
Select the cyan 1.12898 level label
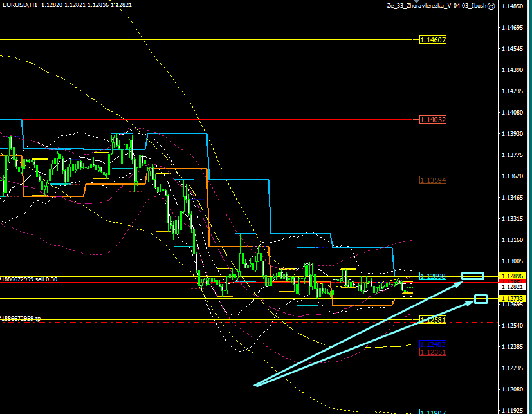coord(433,276)
